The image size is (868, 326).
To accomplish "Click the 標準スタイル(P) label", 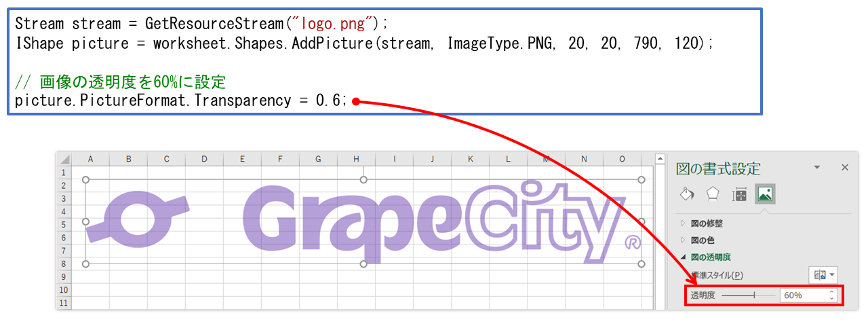I will pos(717,275).
